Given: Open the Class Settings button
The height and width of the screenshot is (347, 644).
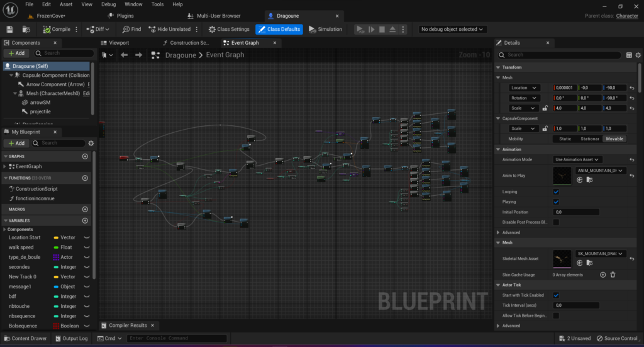Looking at the screenshot, I should pos(229,29).
